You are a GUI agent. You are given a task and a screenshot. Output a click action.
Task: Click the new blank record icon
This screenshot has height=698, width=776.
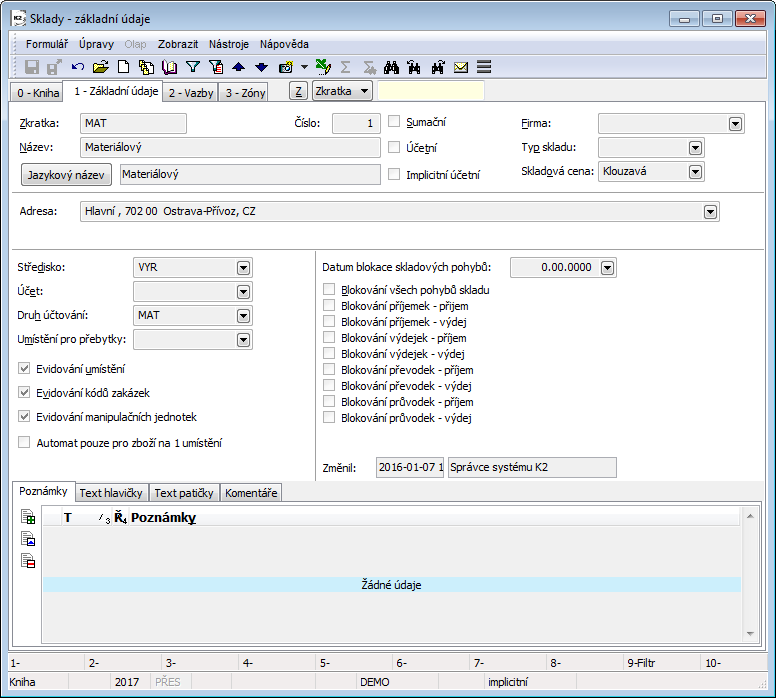point(123,67)
